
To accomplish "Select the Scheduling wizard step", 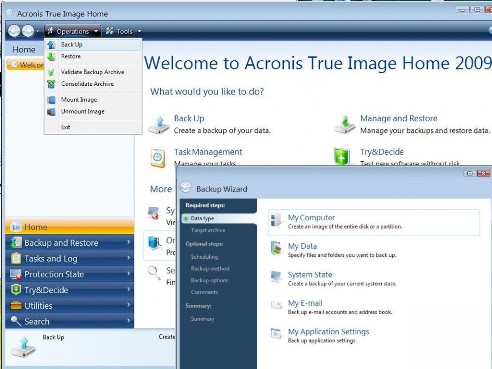I will (204, 257).
